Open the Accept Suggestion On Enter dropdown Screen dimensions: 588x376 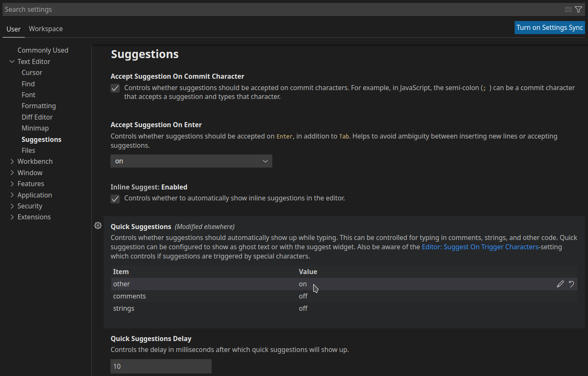point(191,161)
